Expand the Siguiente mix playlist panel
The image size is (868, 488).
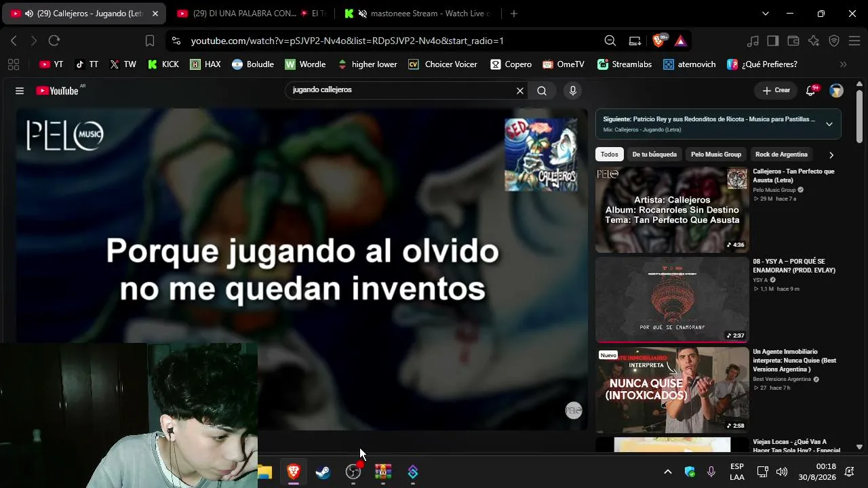[829, 124]
